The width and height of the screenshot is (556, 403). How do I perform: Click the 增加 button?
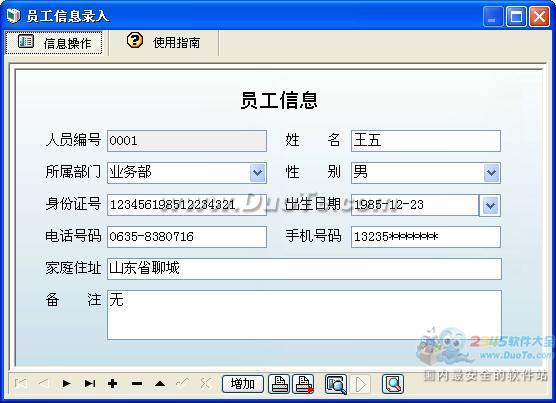243,384
